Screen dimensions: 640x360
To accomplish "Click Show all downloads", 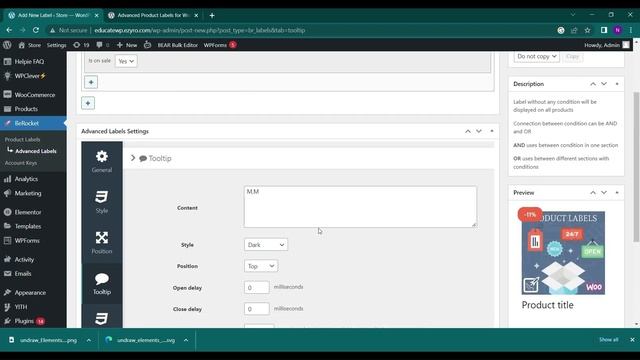I will 609,340.
